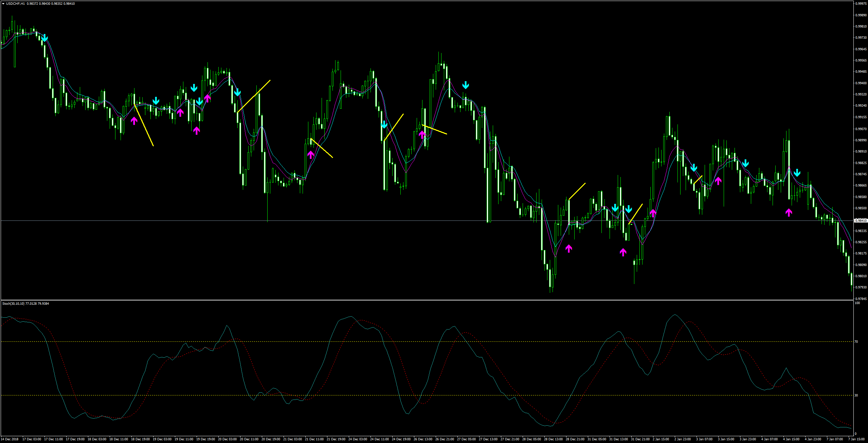Click the first magenta up arrow near 18 Dec 19:00

coord(134,120)
